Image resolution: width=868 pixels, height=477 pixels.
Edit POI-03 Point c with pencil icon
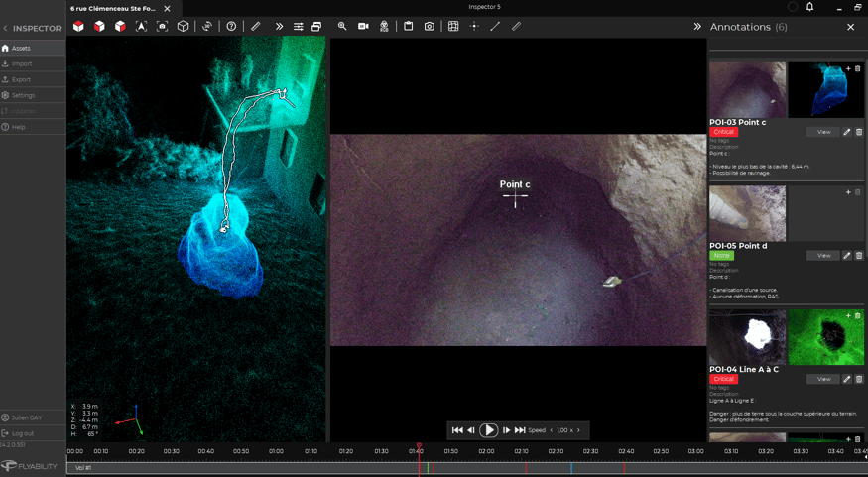click(x=847, y=132)
